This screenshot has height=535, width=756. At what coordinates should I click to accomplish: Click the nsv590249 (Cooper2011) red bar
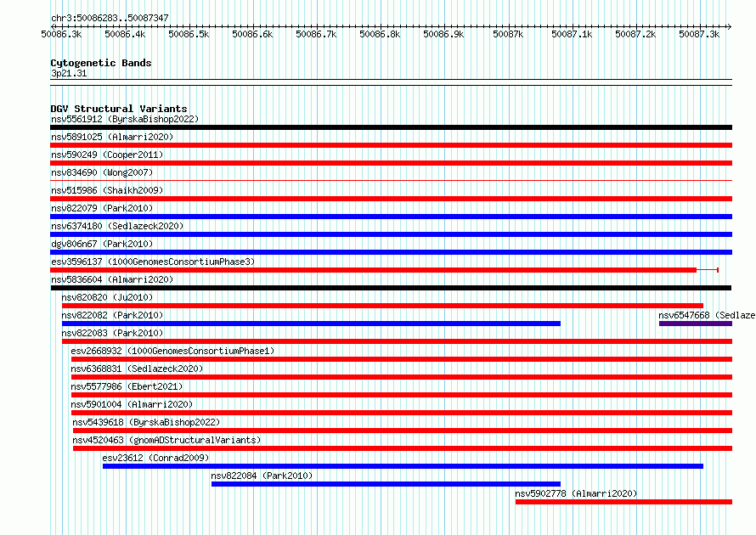pyautogui.click(x=391, y=163)
